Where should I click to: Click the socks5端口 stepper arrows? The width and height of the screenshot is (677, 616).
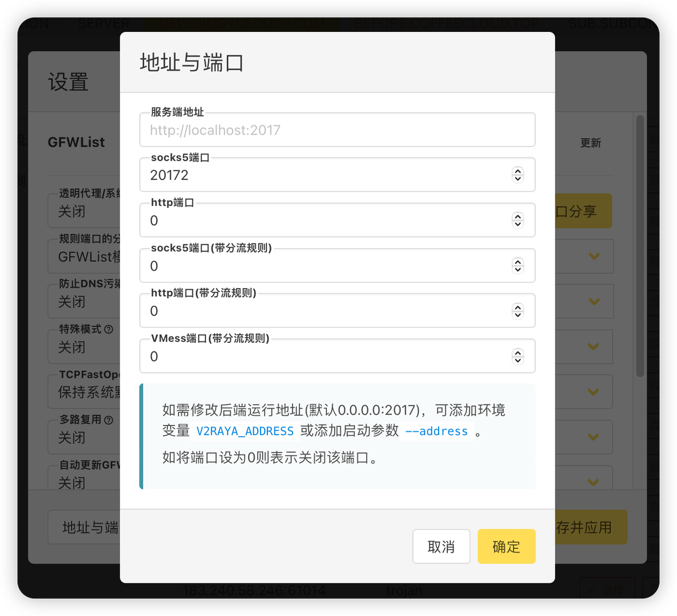click(517, 175)
